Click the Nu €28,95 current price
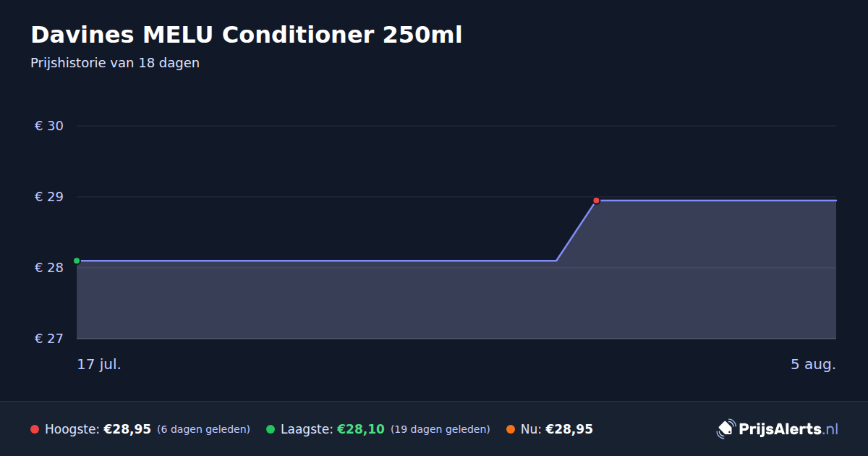This screenshot has height=456, width=868. 569,429
